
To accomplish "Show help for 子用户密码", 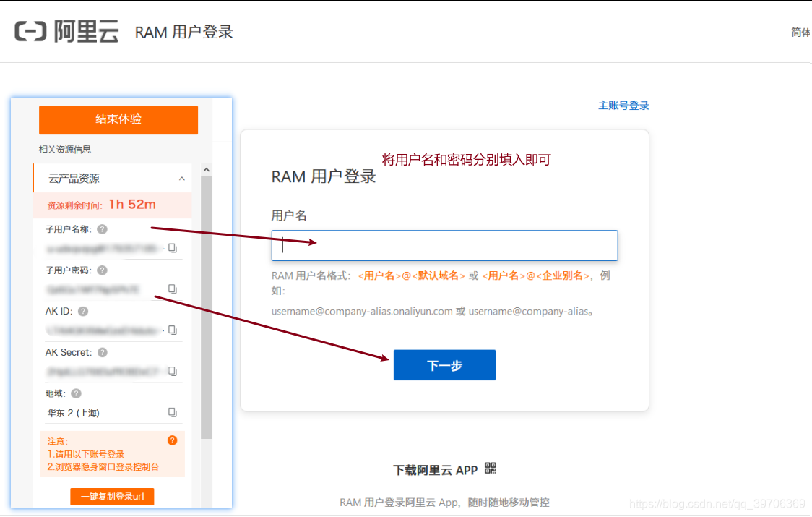I will [102, 270].
